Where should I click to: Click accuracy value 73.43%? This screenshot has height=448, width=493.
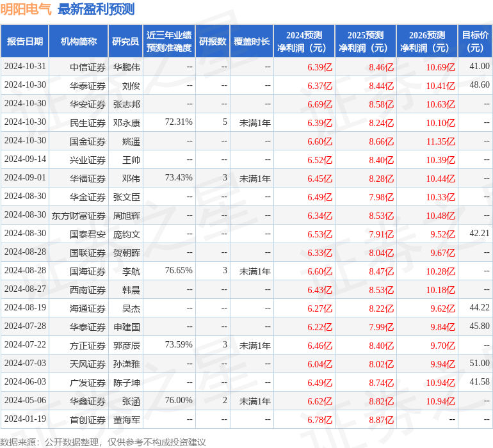pyautogui.click(x=179, y=178)
